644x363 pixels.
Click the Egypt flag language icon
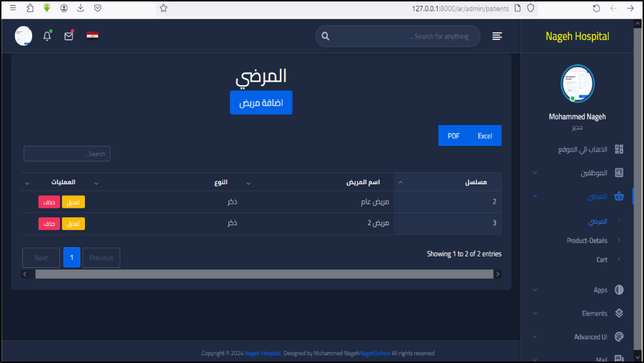pos(92,36)
